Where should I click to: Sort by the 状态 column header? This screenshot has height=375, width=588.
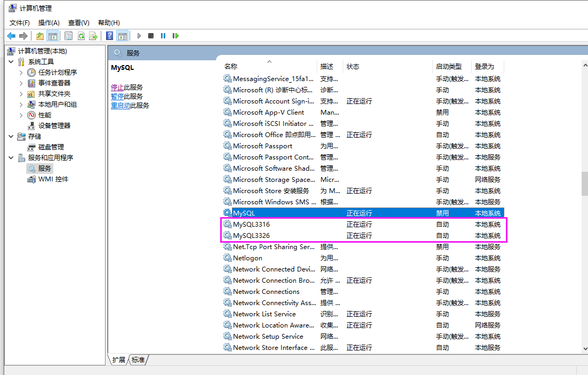tap(388, 67)
